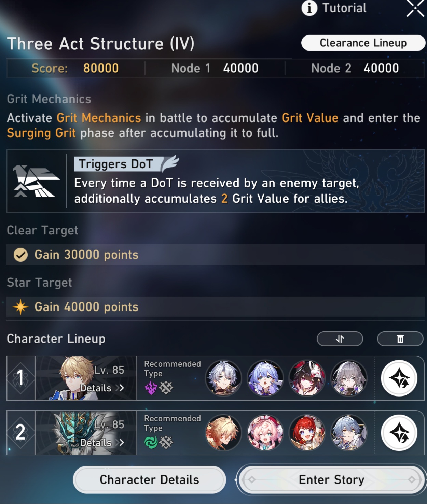Tap team 2 quick lineup star button

pos(399,433)
